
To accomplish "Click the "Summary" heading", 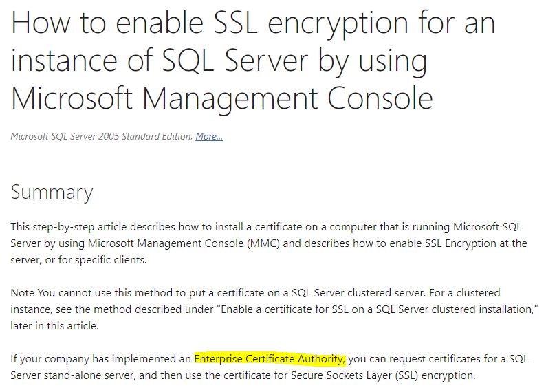I will click(x=52, y=192).
